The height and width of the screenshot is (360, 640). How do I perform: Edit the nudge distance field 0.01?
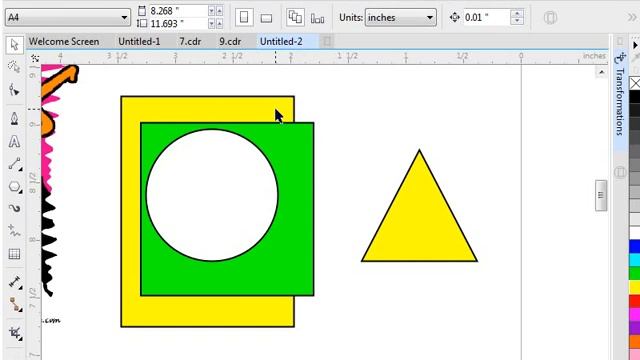pos(487,18)
